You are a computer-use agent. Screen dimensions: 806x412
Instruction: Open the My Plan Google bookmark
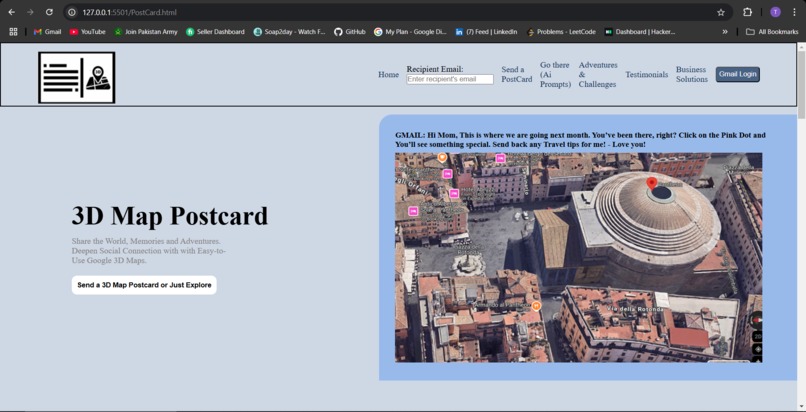pyautogui.click(x=410, y=32)
